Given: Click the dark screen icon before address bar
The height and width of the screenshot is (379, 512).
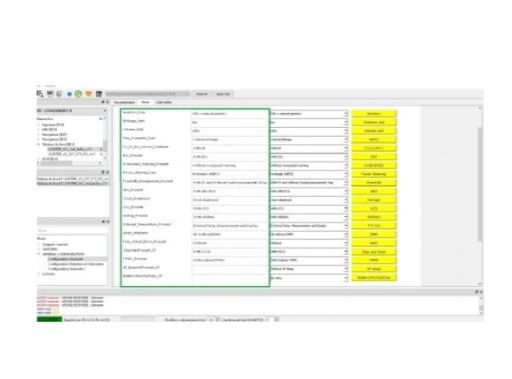Looking at the screenshot, I should coord(99,94).
